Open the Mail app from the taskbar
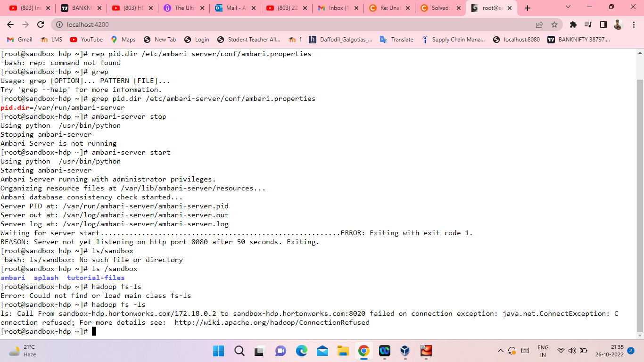Viewport: 644px width, 362px height. pyautogui.click(x=322, y=351)
